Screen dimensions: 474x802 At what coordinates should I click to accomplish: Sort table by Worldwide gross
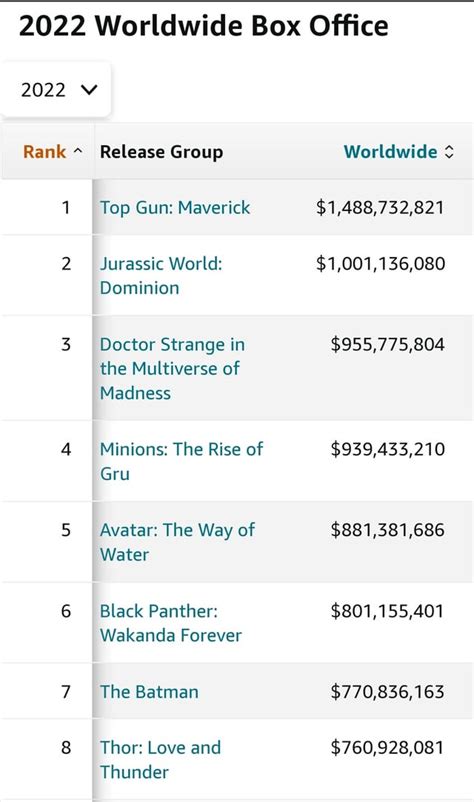[x=390, y=152]
